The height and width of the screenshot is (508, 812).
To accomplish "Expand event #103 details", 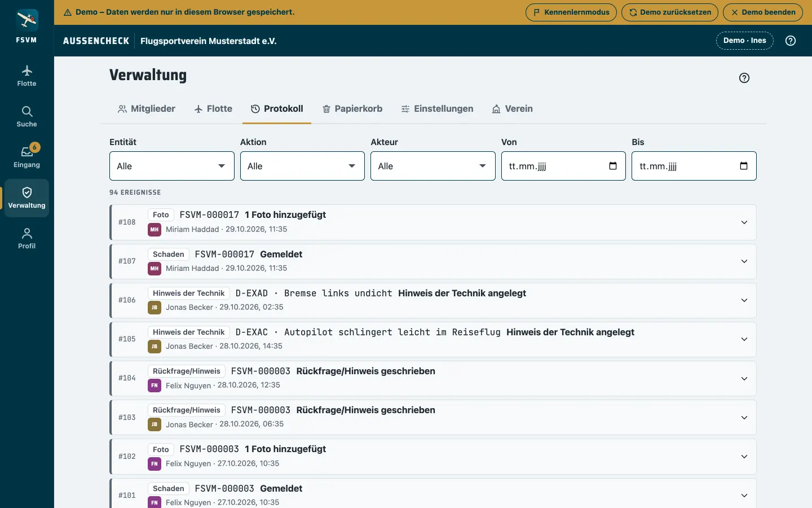I will coord(744,418).
